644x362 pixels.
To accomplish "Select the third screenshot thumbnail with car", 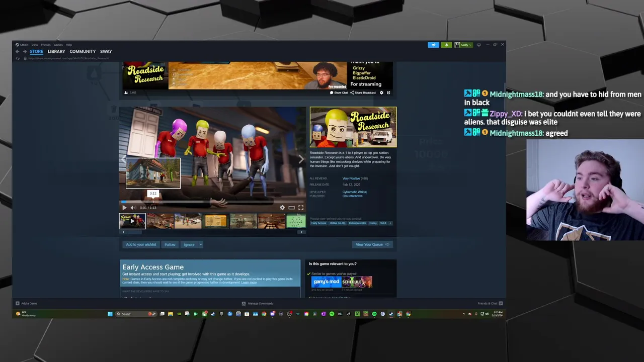I will click(x=188, y=221).
